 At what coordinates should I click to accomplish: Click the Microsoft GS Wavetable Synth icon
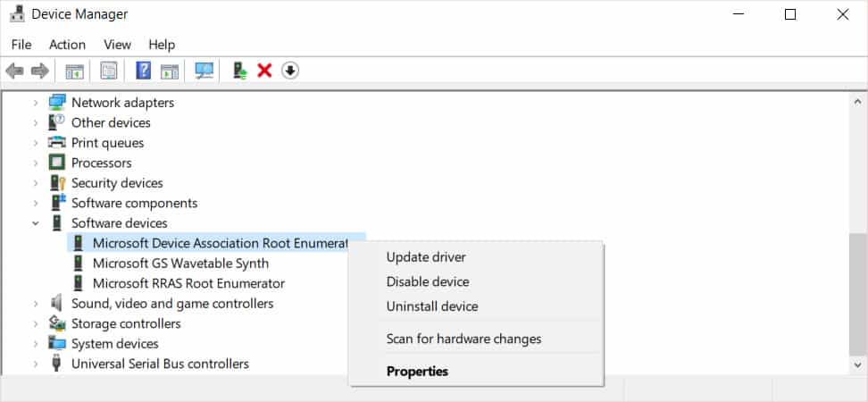tap(79, 263)
